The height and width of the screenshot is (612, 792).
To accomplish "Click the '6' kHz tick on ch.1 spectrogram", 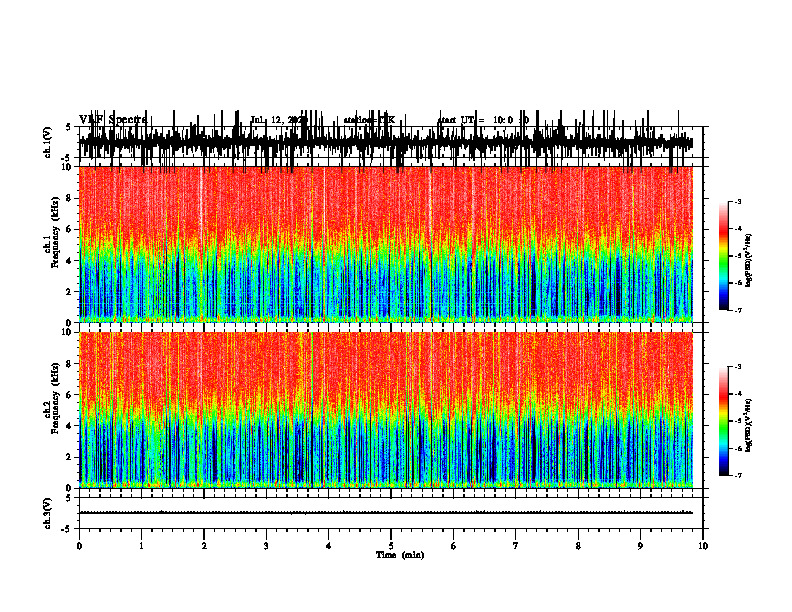I will (x=69, y=229).
